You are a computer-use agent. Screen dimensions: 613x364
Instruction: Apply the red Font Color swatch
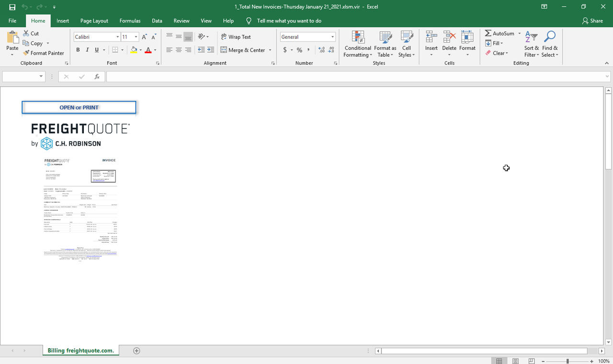point(148,50)
